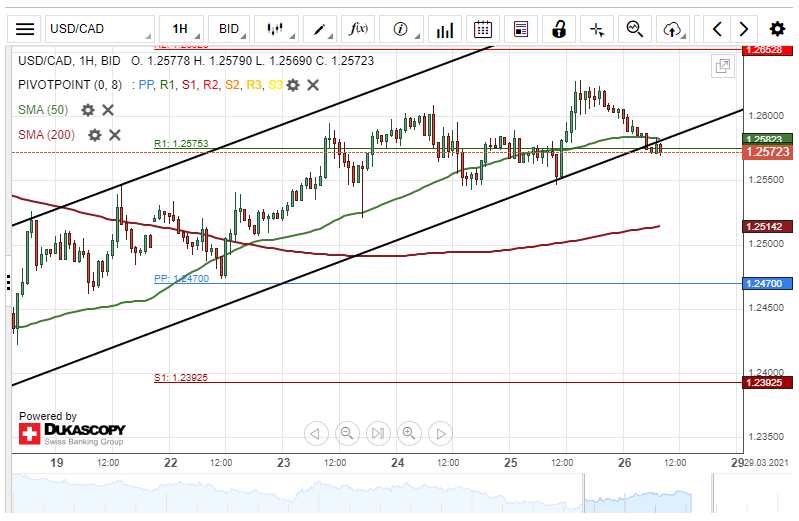799x521 pixels.
Task: Click the R2 1.26528 price tag
Action: (x=767, y=50)
